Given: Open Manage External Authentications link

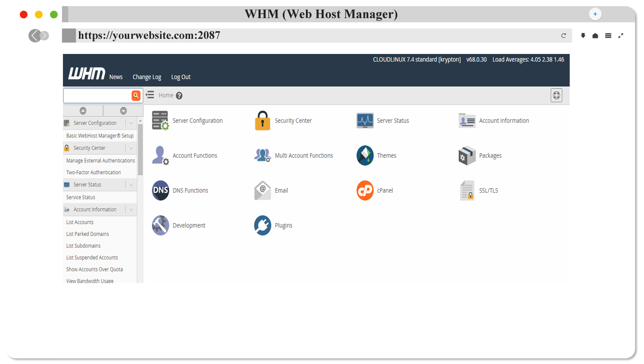Looking at the screenshot, I should (x=101, y=161).
